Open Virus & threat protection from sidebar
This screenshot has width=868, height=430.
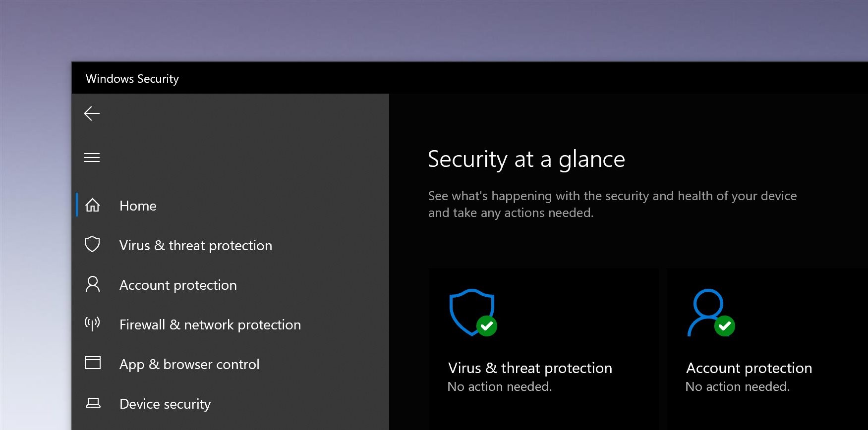coord(196,245)
